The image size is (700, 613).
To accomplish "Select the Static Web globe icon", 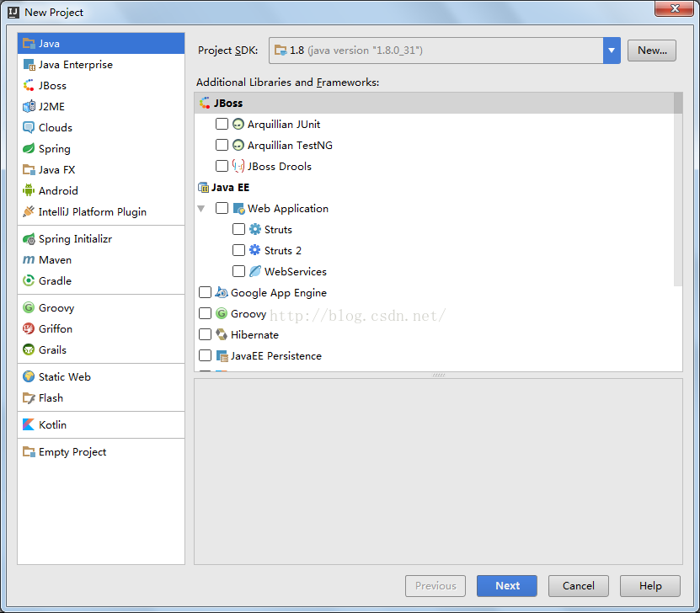I will point(29,376).
